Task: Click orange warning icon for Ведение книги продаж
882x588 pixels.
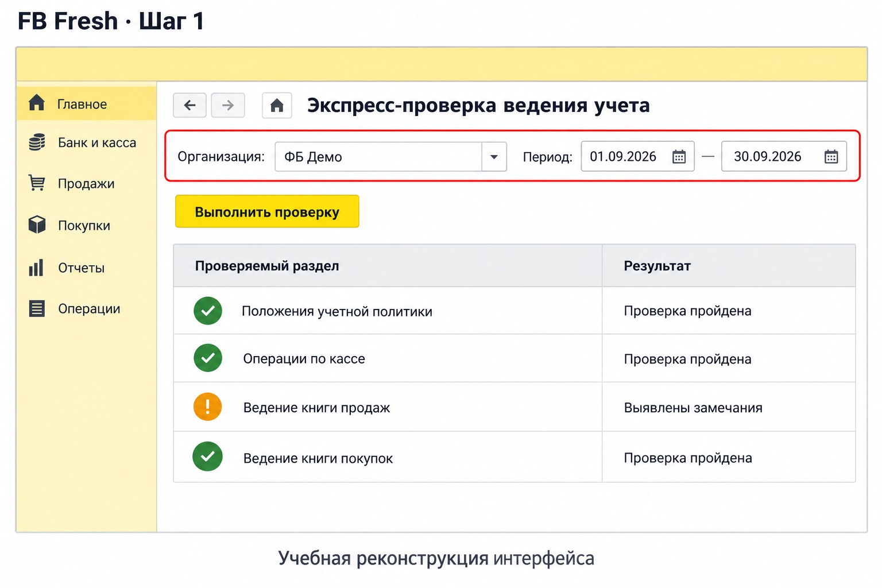Action: [x=208, y=407]
